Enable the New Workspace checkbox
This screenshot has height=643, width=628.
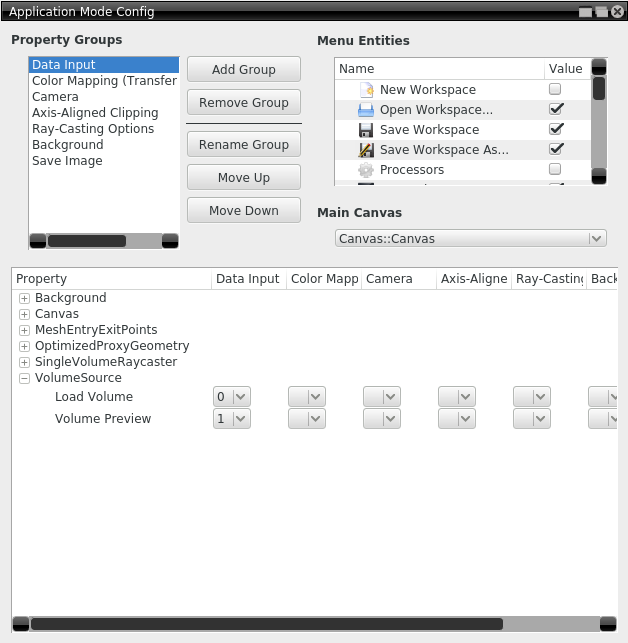point(555,90)
